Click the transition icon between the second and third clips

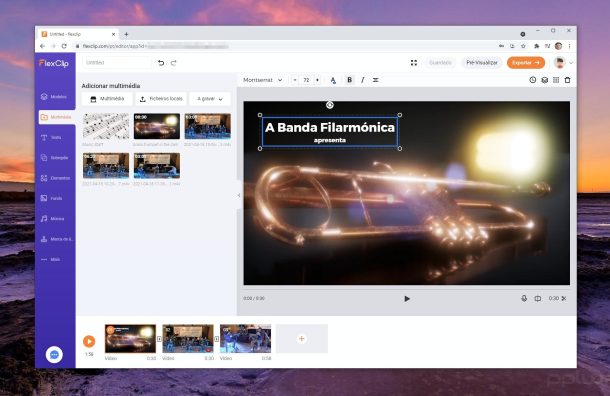click(x=217, y=339)
